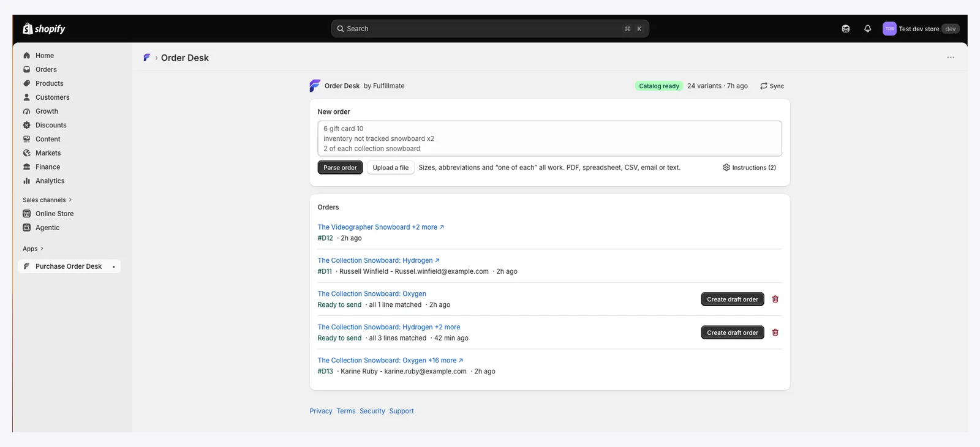Click the Finance bank icon

(x=26, y=167)
